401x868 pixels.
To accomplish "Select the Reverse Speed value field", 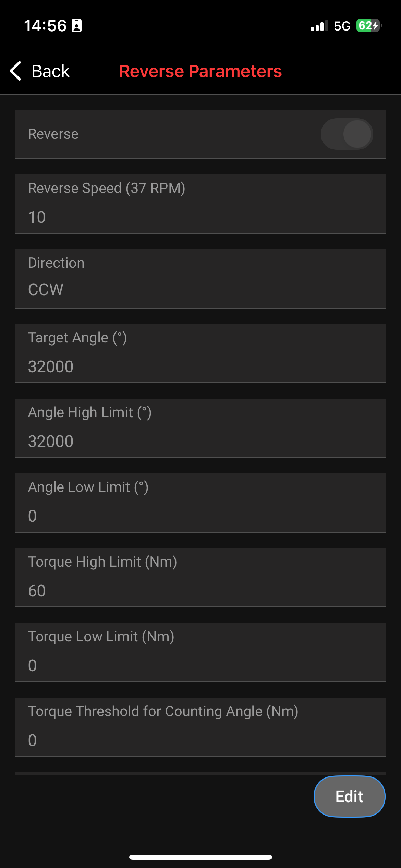I will point(200,217).
